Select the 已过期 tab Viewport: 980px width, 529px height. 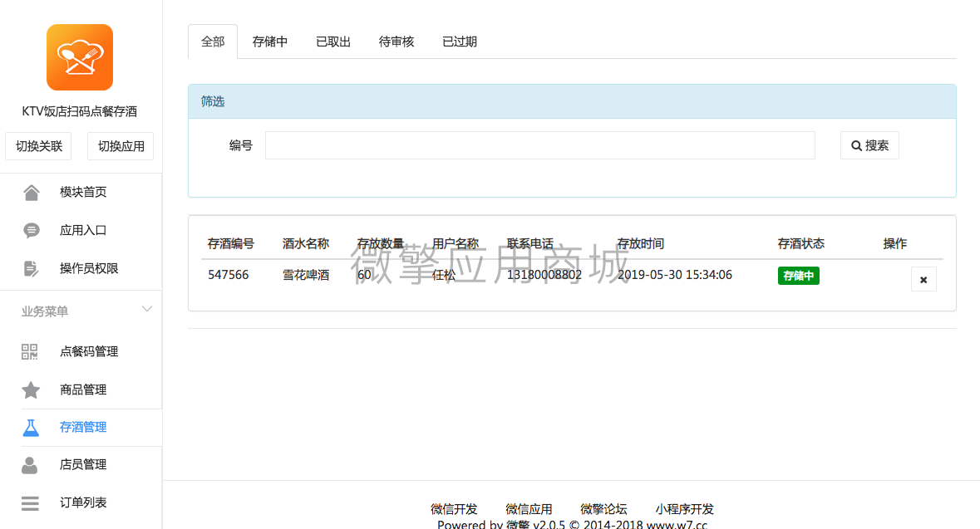460,42
